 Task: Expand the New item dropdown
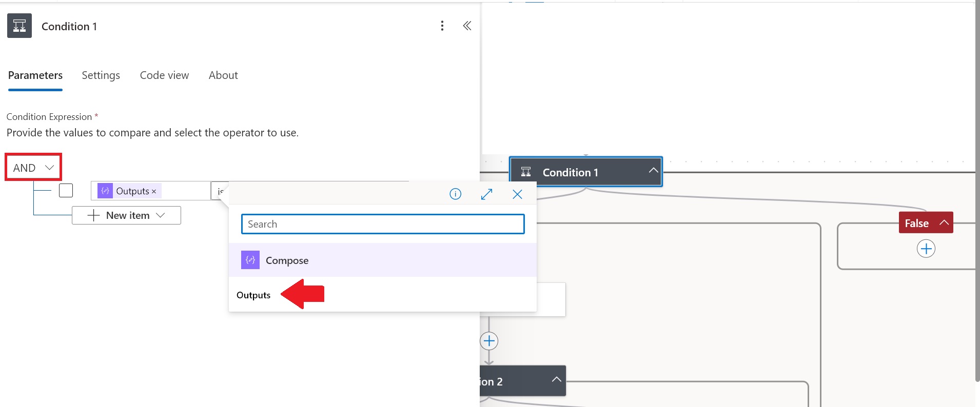[x=126, y=215]
